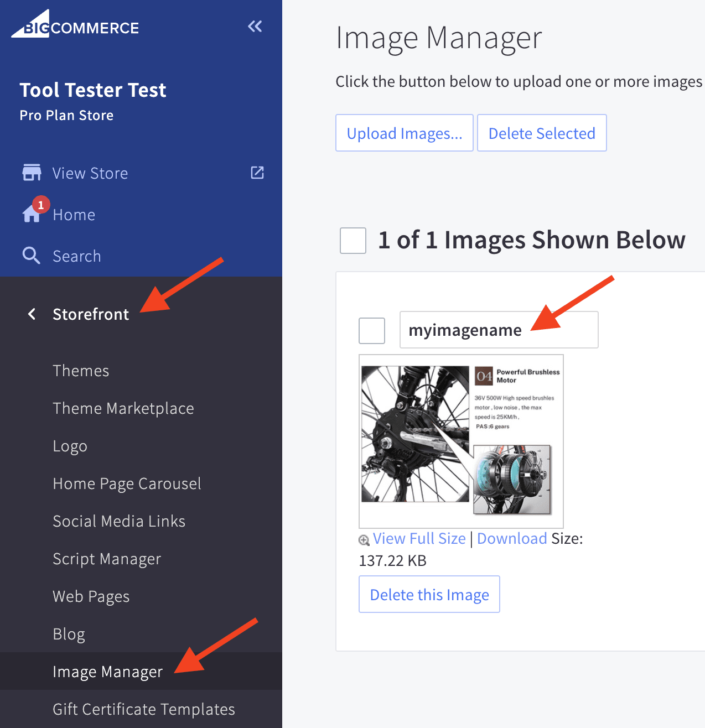Click the Pro Plan Store label
Screen dimensions: 705x728
click(x=66, y=115)
